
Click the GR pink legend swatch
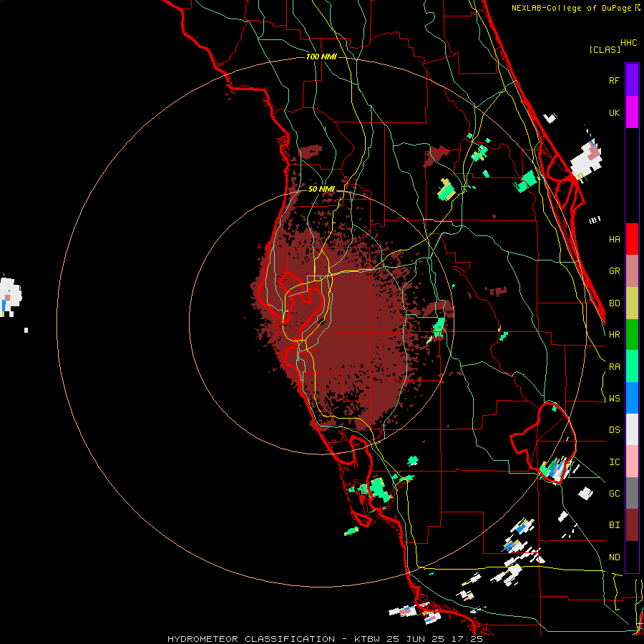[x=632, y=271]
